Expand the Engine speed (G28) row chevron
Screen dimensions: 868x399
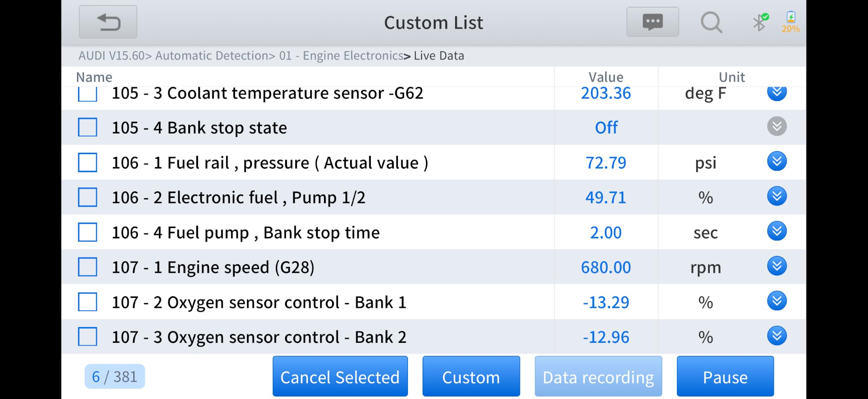[777, 266]
